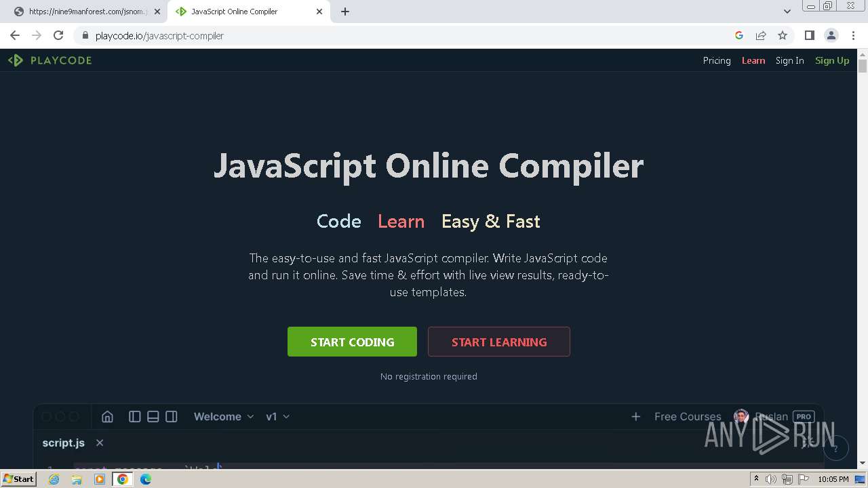
Task: Toggle the right panel layout icon
Action: (172, 417)
